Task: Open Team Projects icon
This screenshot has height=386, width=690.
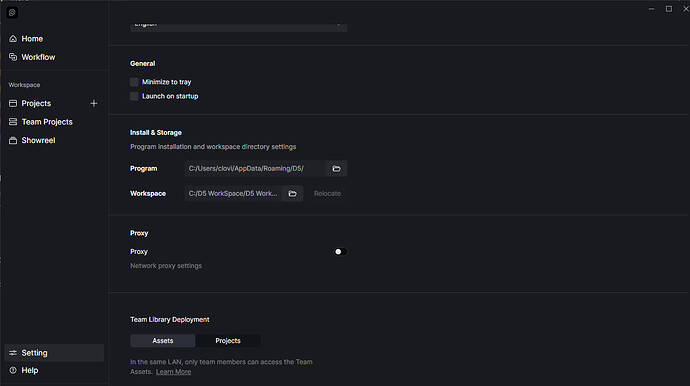Action: [13, 122]
